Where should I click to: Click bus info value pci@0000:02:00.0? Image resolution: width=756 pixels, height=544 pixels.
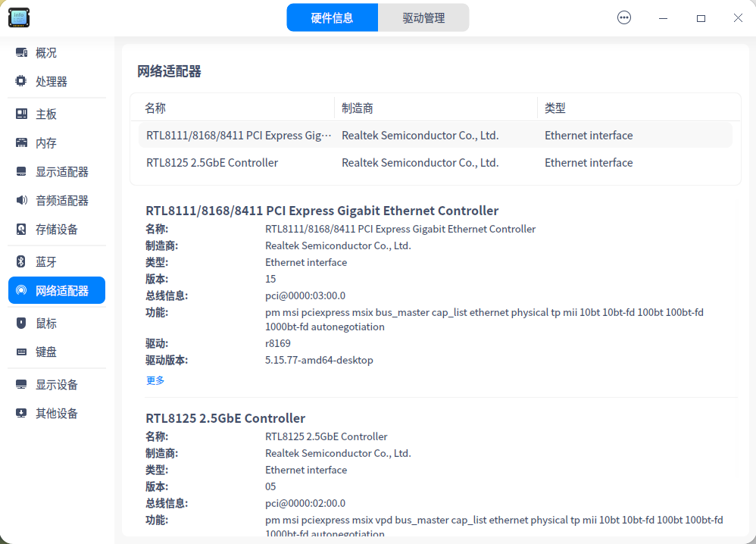pos(305,504)
